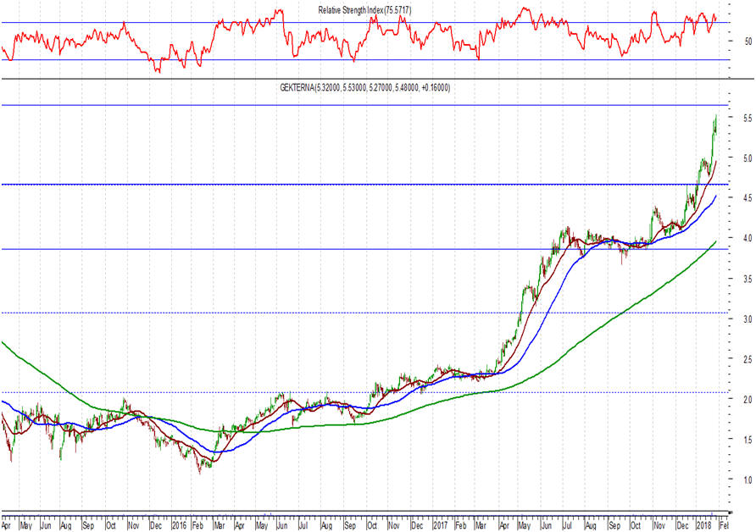Select the 2.5 price axis label
The height and width of the screenshot is (532, 756).
tap(748, 359)
